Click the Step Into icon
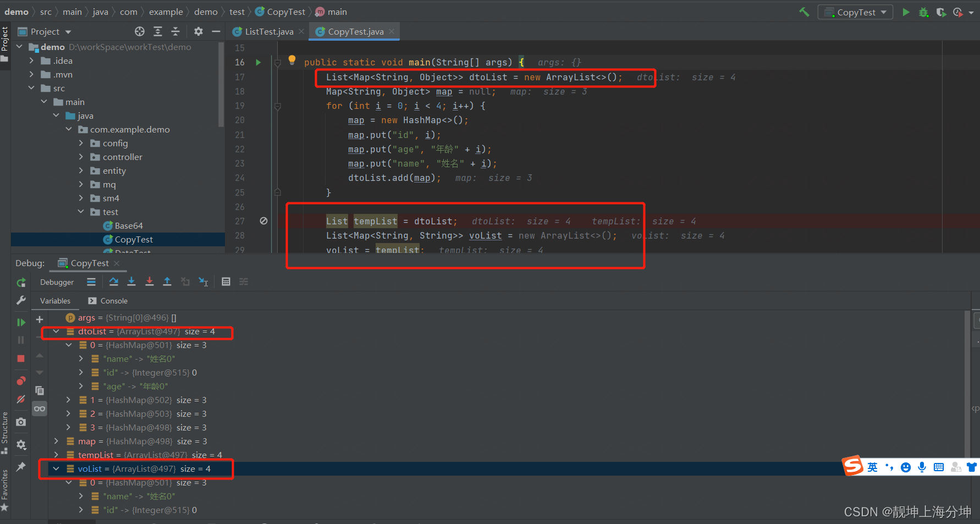980x524 pixels. [x=131, y=282]
